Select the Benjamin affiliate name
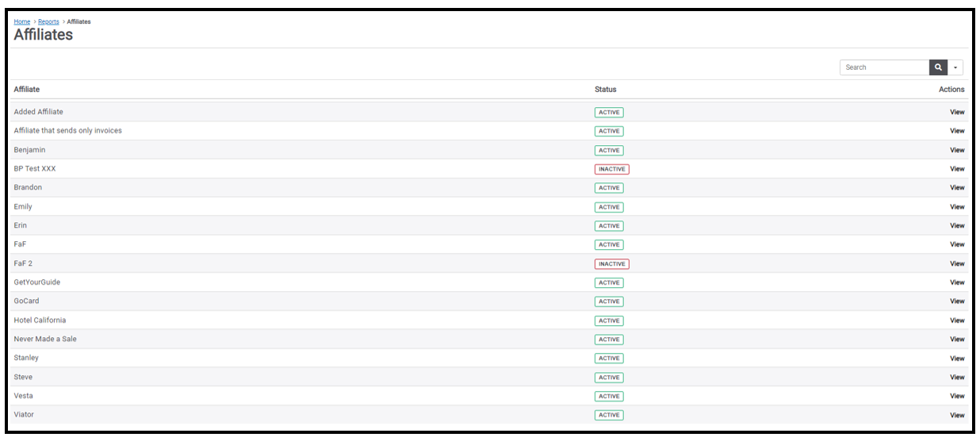This screenshot has height=441, width=980. 30,150
